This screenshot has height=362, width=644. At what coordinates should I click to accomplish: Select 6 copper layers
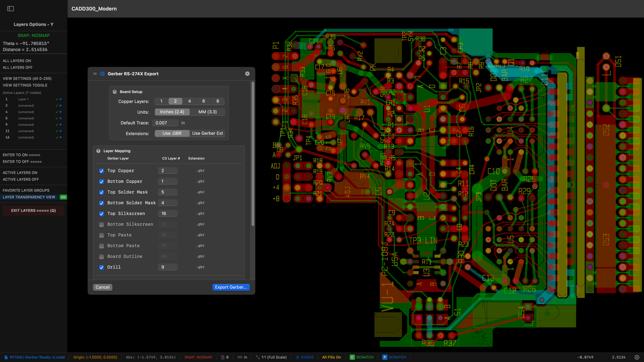(x=204, y=101)
